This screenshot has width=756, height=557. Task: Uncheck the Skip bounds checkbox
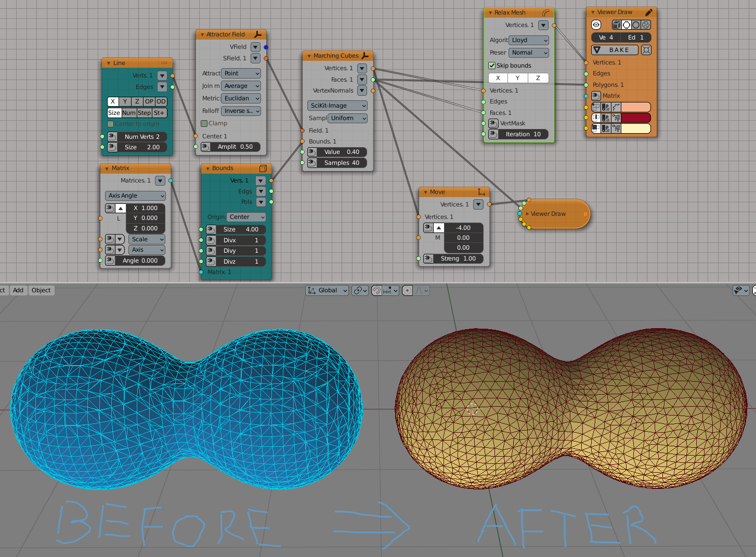point(492,66)
